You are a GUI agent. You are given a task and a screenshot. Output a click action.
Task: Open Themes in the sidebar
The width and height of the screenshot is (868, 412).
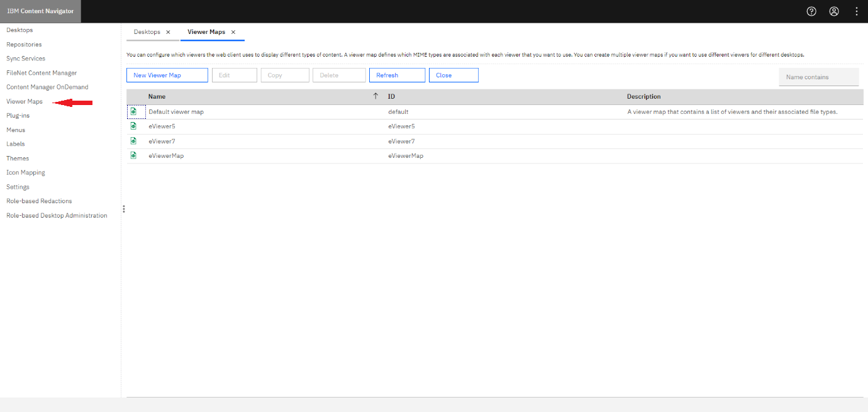coord(17,158)
